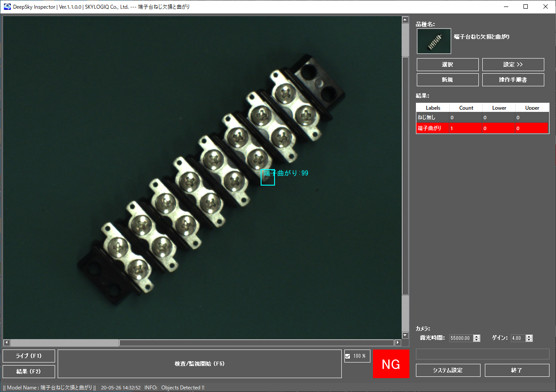Start inspection with 検査/監視開始 (F5)
The width and height of the screenshot is (556, 392).
click(200, 364)
